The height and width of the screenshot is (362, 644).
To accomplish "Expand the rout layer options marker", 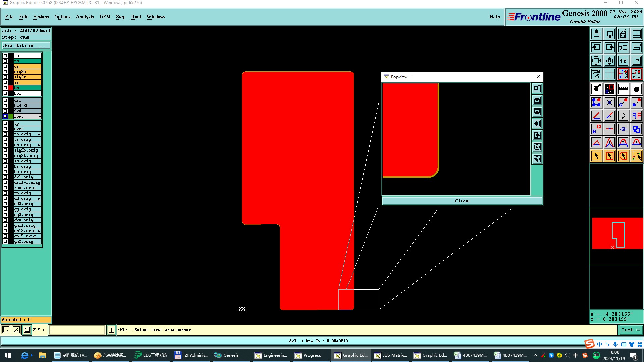I will (x=40, y=116).
